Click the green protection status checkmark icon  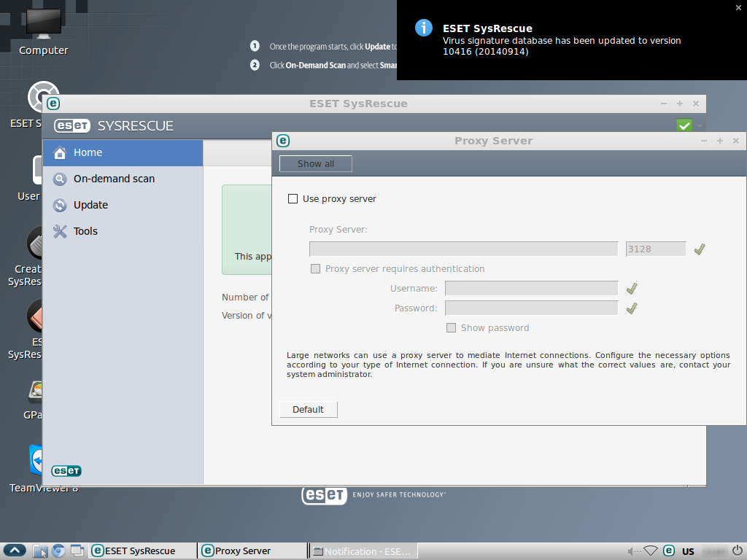coord(684,125)
